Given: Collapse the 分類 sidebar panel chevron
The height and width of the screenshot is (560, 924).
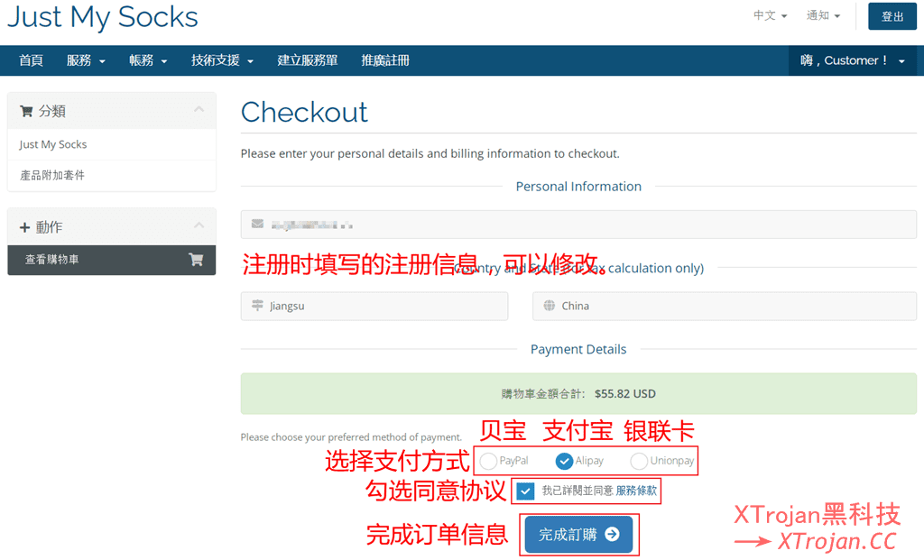Looking at the screenshot, I should click(199, 110).
